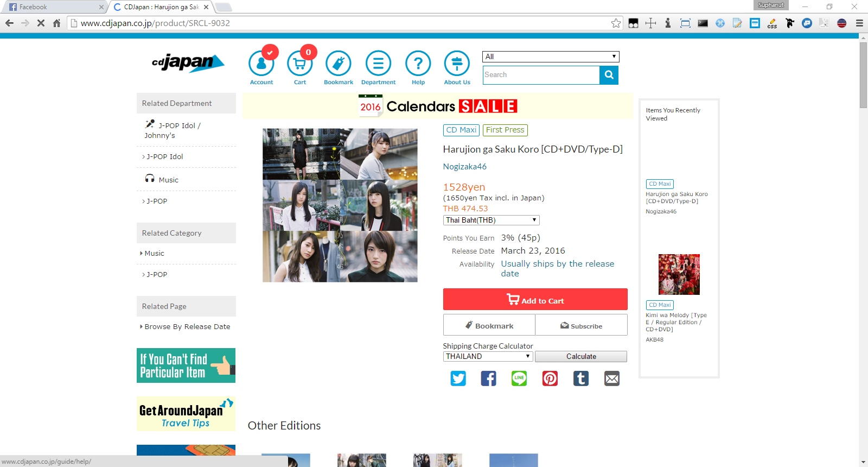Click the First Press tag
The height and width of the screenshot is (467, 868).
point(505,130)
